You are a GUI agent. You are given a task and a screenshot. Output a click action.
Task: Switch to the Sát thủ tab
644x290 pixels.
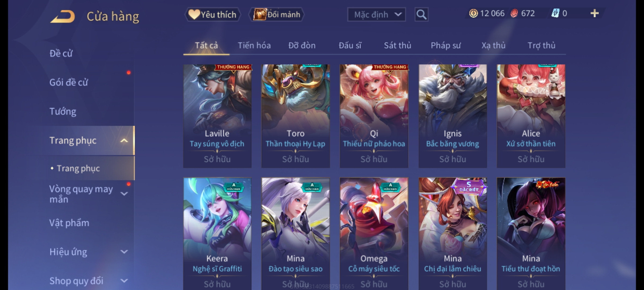coord(397,45)
